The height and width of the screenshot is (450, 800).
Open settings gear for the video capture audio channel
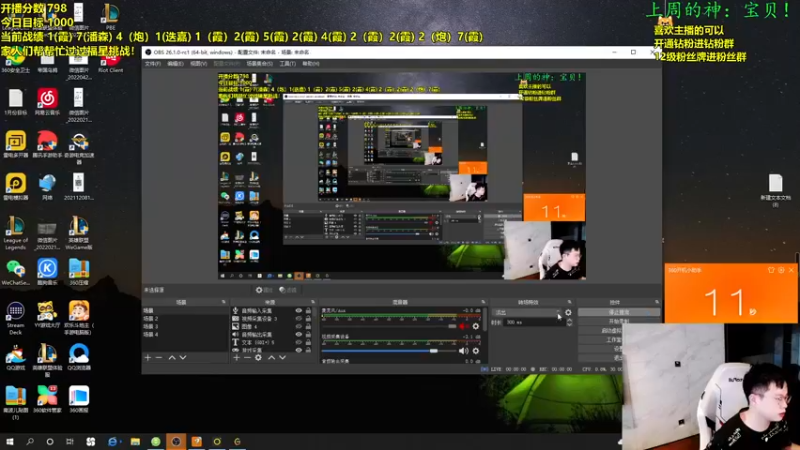(x=476, y=351)
